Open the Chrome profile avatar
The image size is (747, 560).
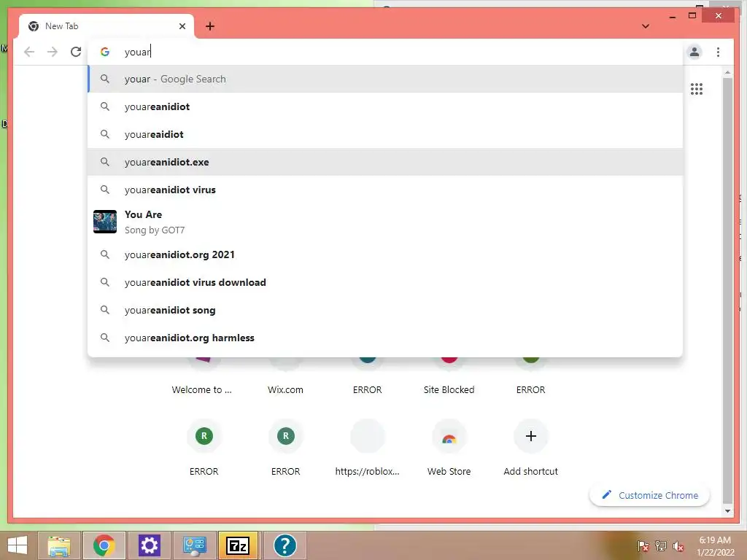694,52
